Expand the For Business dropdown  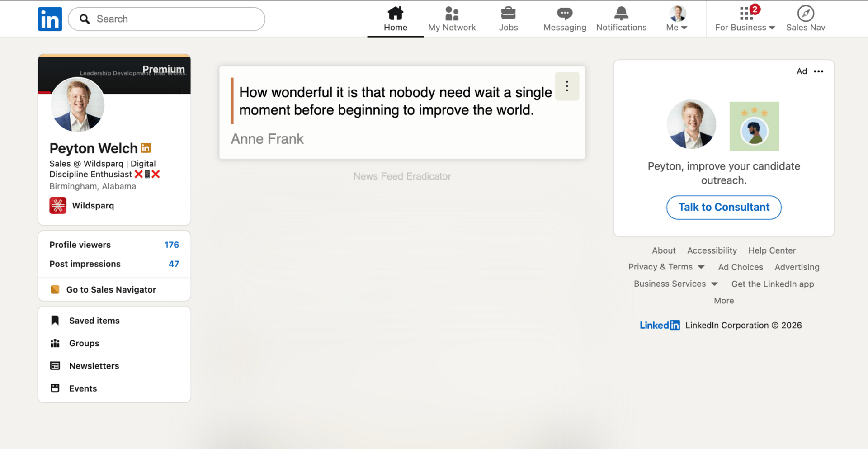[745, 28]
